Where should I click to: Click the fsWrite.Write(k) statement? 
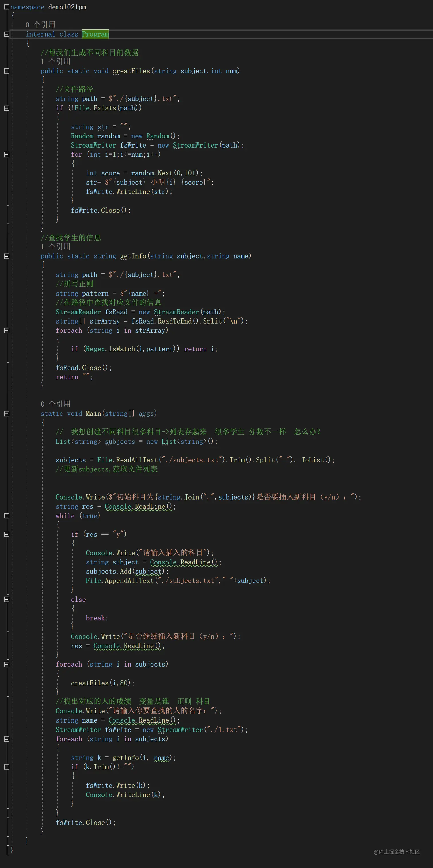117,785
